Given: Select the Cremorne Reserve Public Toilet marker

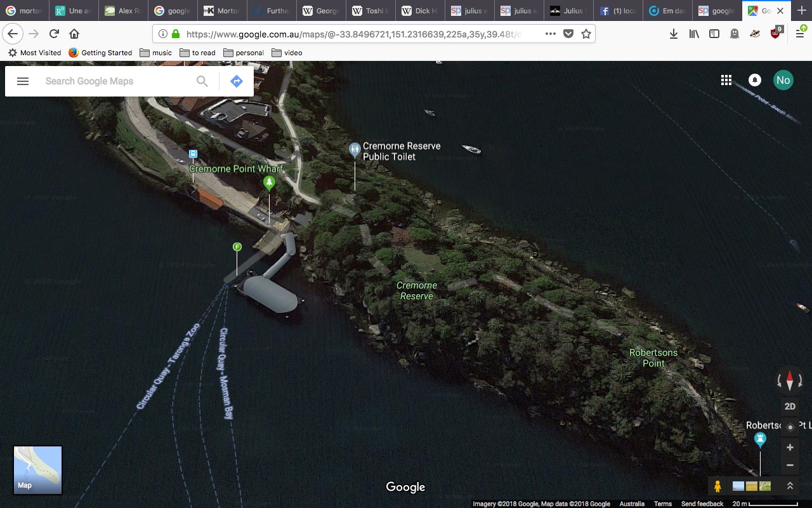Looking at the screenshot, I should coord(355,150).
